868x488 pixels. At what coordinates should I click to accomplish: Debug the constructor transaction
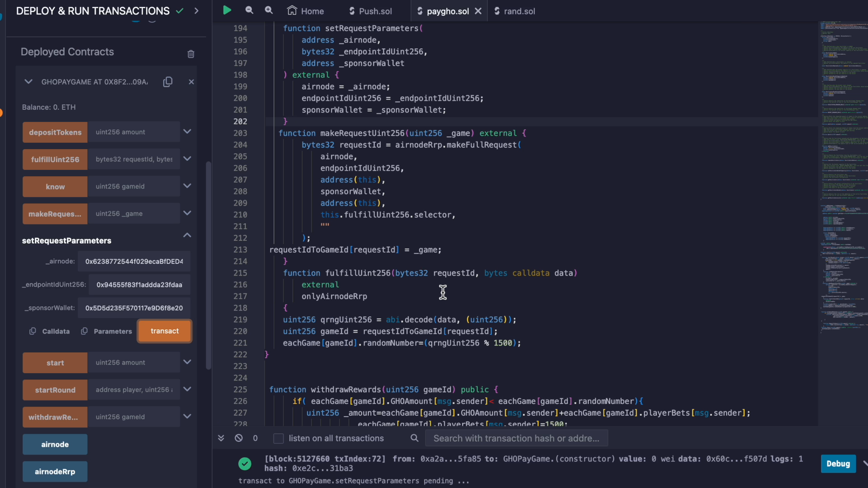point(838,464)
